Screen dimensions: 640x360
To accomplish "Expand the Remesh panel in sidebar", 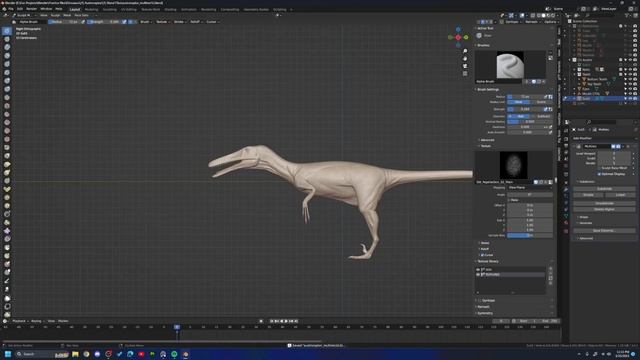I will [483, 307].
